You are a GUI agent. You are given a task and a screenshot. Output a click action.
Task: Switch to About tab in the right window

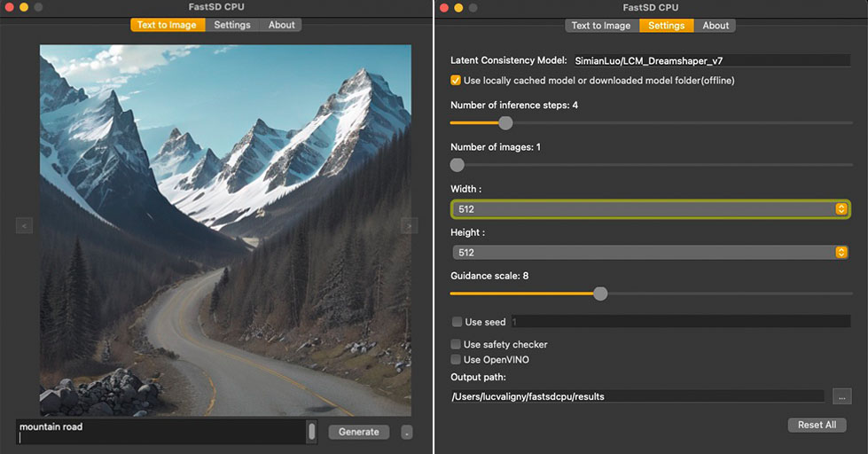[x=715, y=26]
